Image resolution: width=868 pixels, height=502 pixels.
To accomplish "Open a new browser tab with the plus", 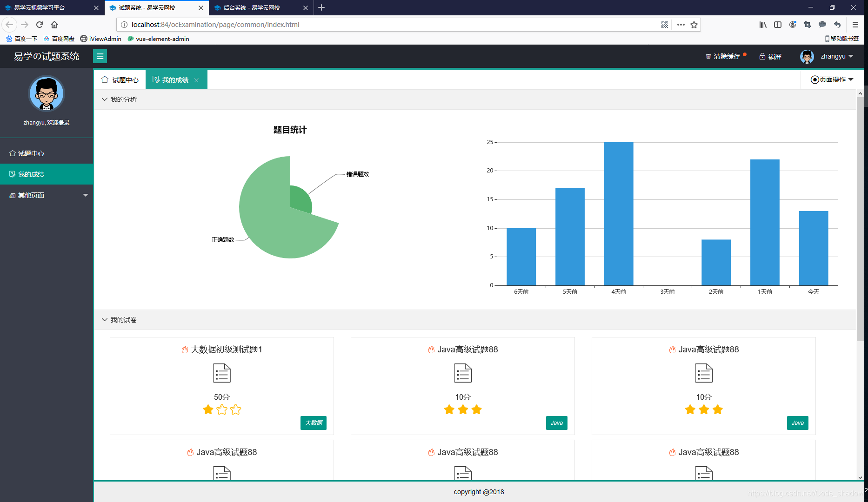I will pos(321,8).
